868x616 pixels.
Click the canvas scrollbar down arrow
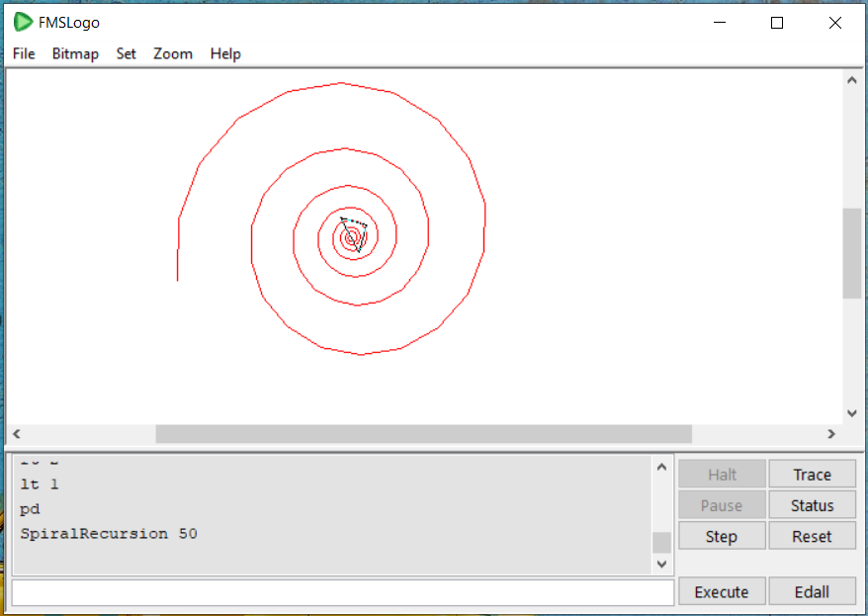(x=850, y=412)
